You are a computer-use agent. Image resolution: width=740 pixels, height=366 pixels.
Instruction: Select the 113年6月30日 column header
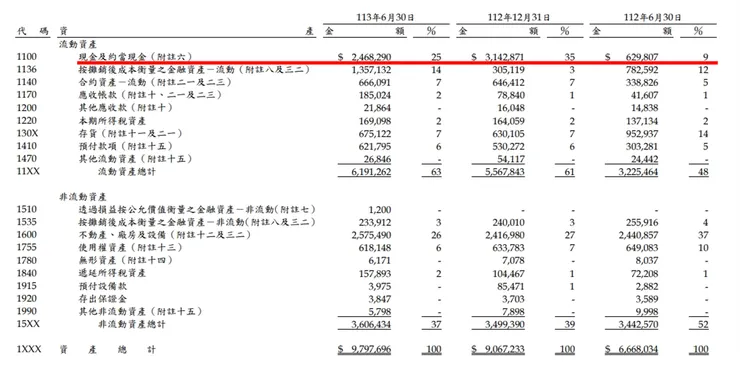(x=386, y=17)
